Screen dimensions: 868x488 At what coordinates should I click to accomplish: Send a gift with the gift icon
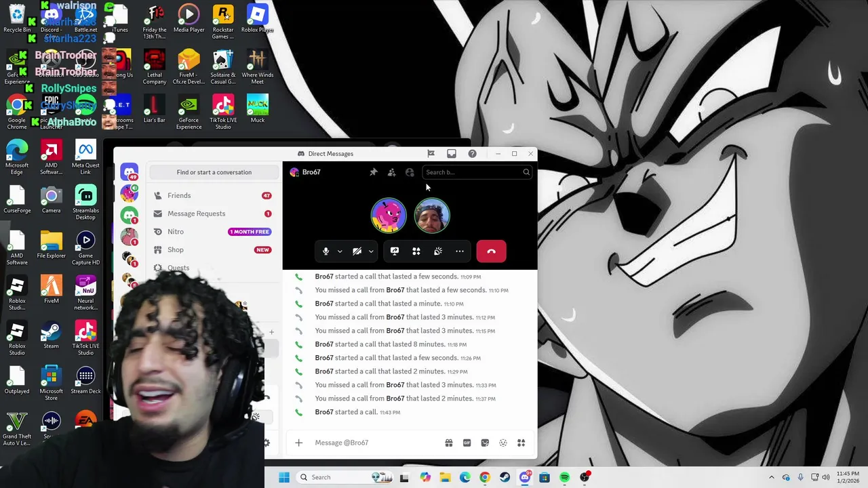449,443
